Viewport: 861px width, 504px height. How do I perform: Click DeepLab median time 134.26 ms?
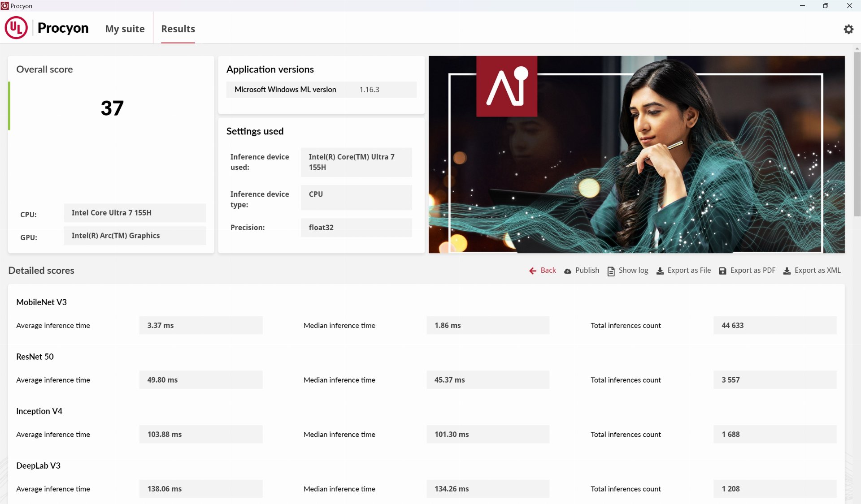pos(488,489)
